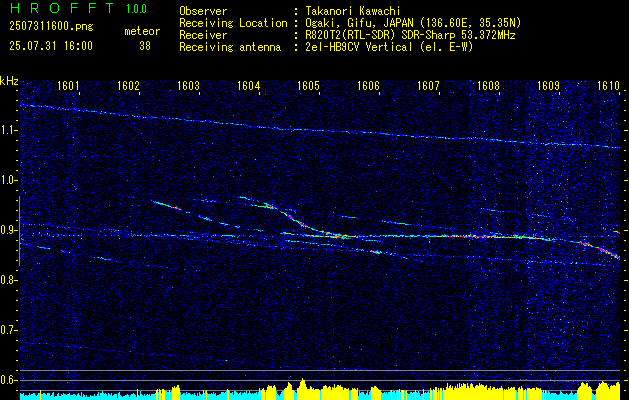Click the receiver text R820T2(RTL-SDR) SDR-Sharp 53.372MHz
Viewport: 629px width, 400px height.
click(410, 35)
